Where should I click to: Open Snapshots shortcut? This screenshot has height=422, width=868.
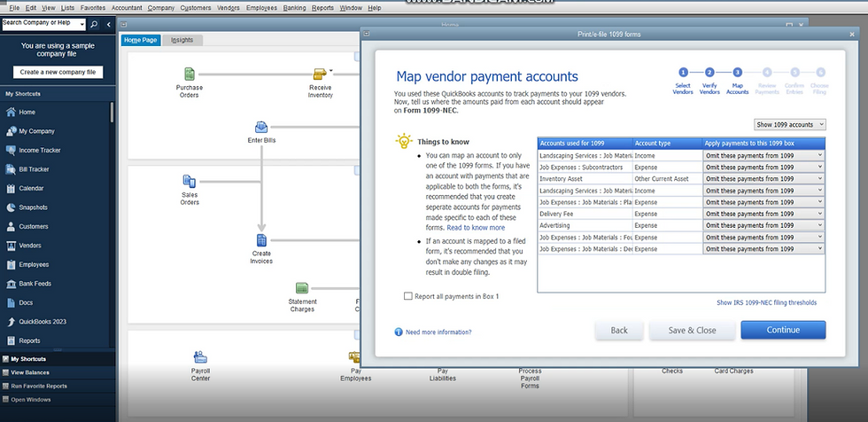pyautogui.click(x=34, y=207)
